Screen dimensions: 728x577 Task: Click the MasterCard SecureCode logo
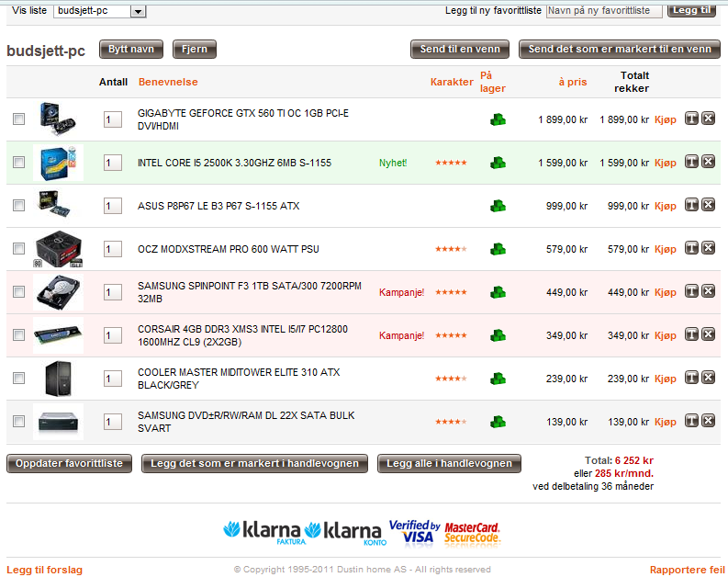click(473, 533)
